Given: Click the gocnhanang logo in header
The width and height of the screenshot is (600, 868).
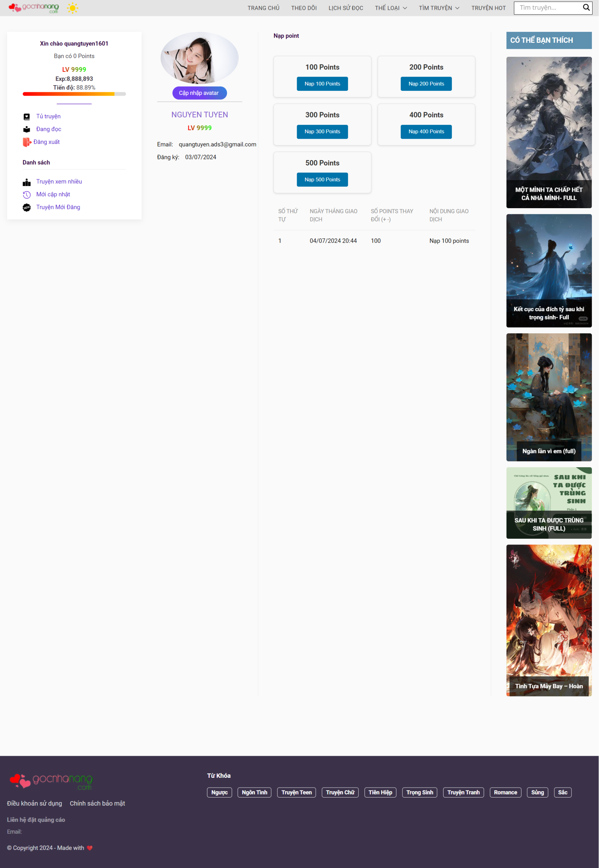Looking at the screenshot, I should [x=34, y=8].
